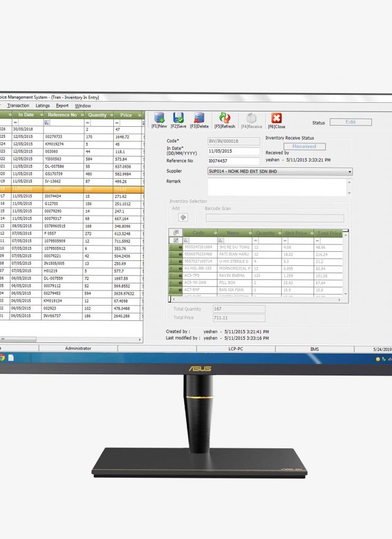Open the Listings menu
The image size is (392, 539).
click(x=43, y=105)
